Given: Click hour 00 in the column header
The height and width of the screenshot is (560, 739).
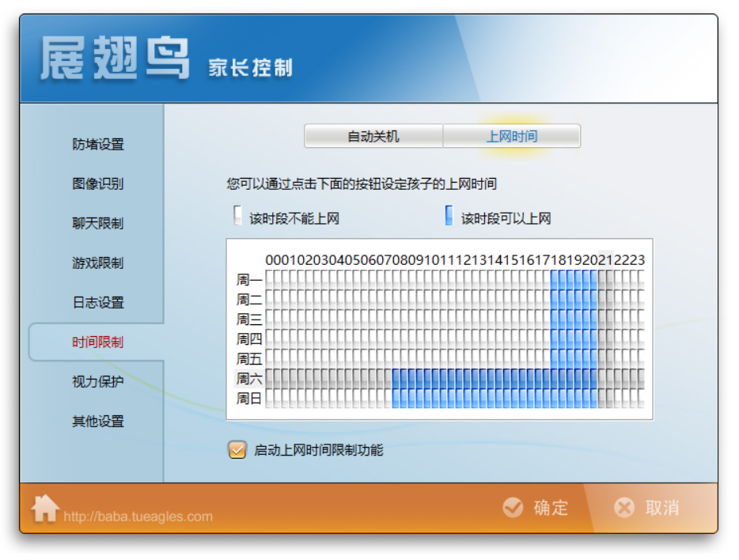Looking at the screenshot, I should 273,260.
